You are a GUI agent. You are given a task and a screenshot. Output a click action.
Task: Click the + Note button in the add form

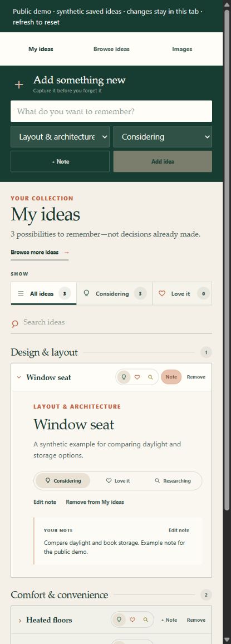click(x=60, y=161)
